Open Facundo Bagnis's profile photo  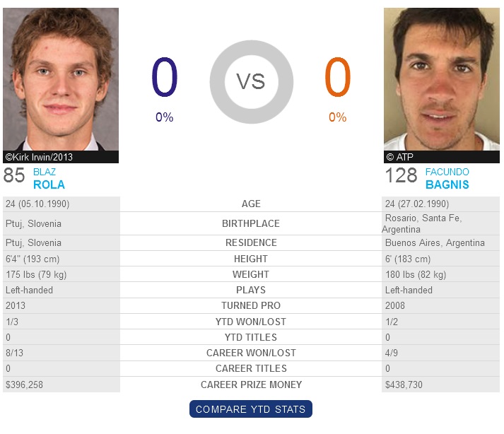tap(442, 79)
